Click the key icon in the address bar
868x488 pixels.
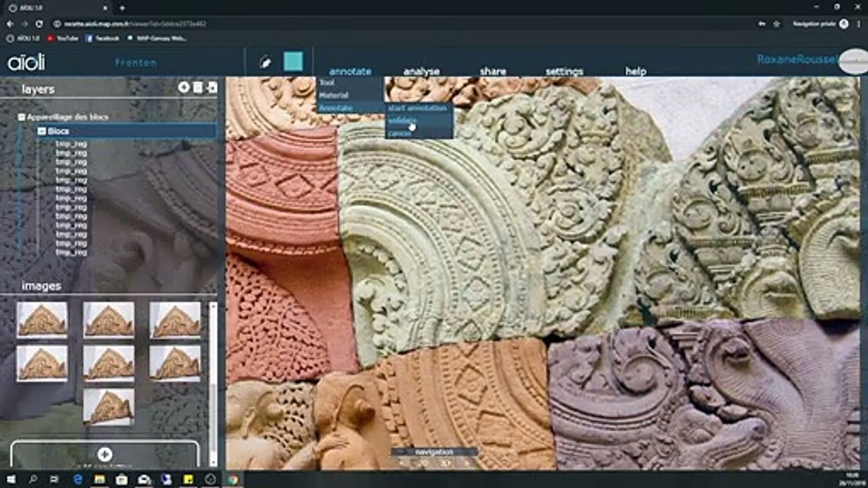(763, 24)
